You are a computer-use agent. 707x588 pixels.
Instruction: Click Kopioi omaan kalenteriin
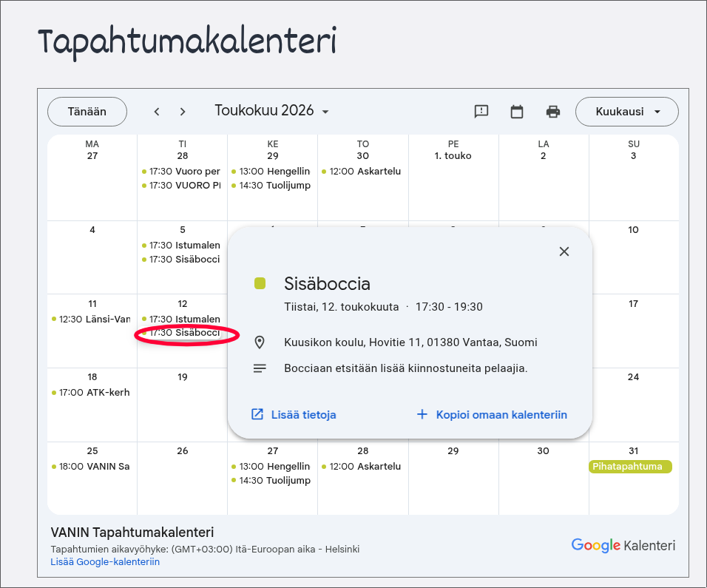tap(492, 414)
